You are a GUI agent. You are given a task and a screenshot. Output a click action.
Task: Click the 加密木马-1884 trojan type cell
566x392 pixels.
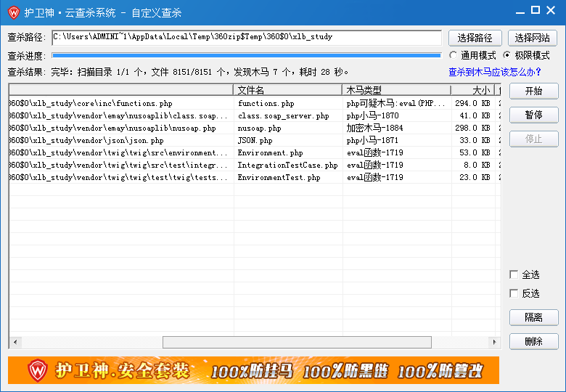pyautogui.click(x=397, y=128)
